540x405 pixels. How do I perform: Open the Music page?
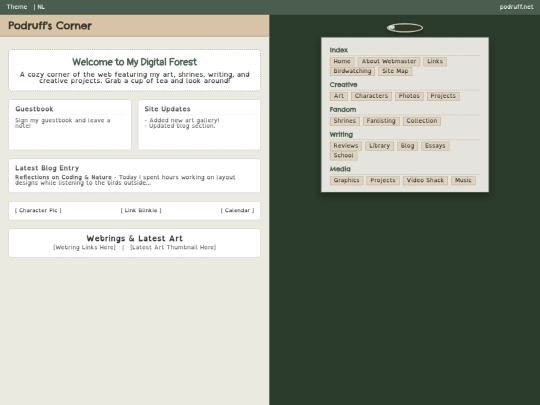pos(463,180)
